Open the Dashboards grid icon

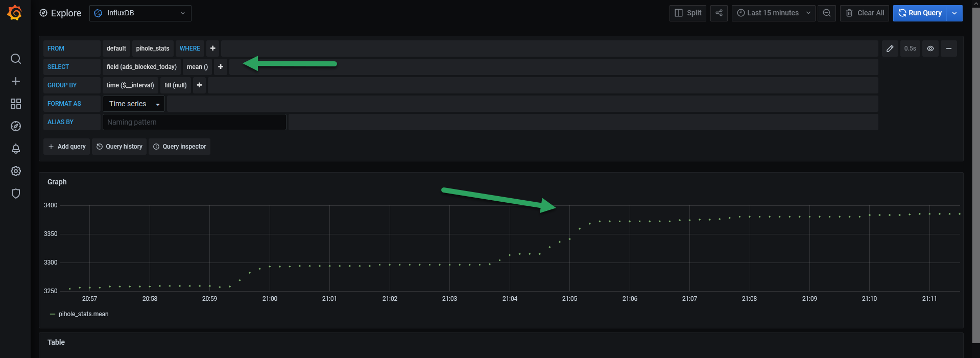16,104
